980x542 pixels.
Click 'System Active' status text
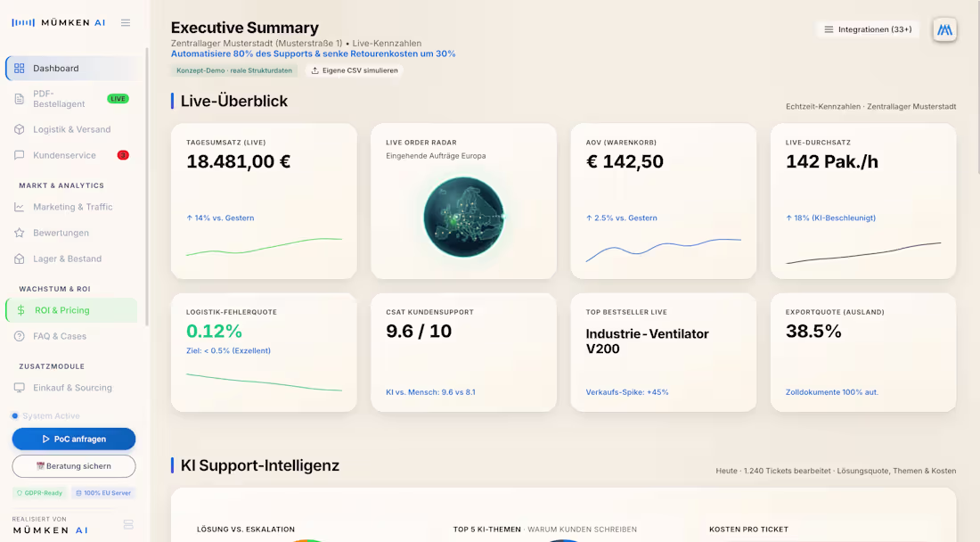click(x=52, y=415)
